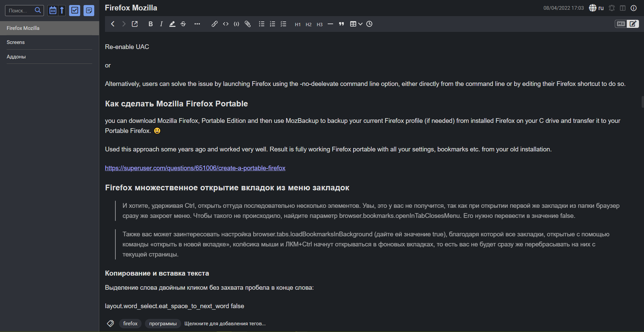Open the superuser.com portable Firefox link
Image resolution: width=644 pixels, height=332 pixels.
(195, 168)
